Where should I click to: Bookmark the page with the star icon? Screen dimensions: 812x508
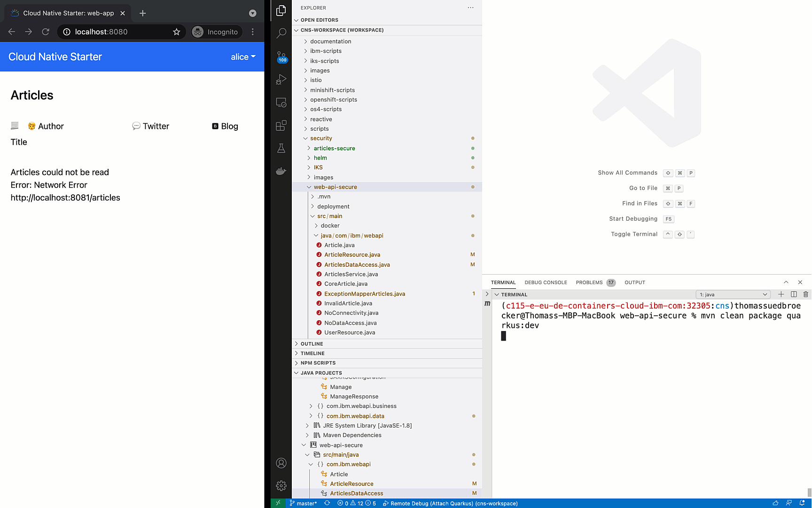pos(176,32)
